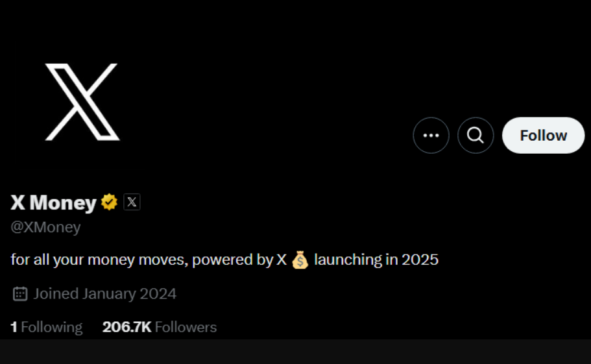Follow the X Money account
This screenshot has width=591, height=364.
point(543,135)
